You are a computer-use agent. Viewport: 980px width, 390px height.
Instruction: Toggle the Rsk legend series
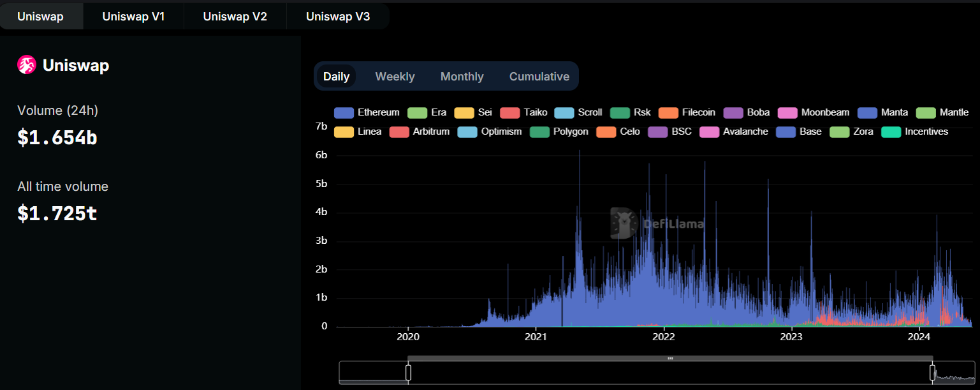630,112
